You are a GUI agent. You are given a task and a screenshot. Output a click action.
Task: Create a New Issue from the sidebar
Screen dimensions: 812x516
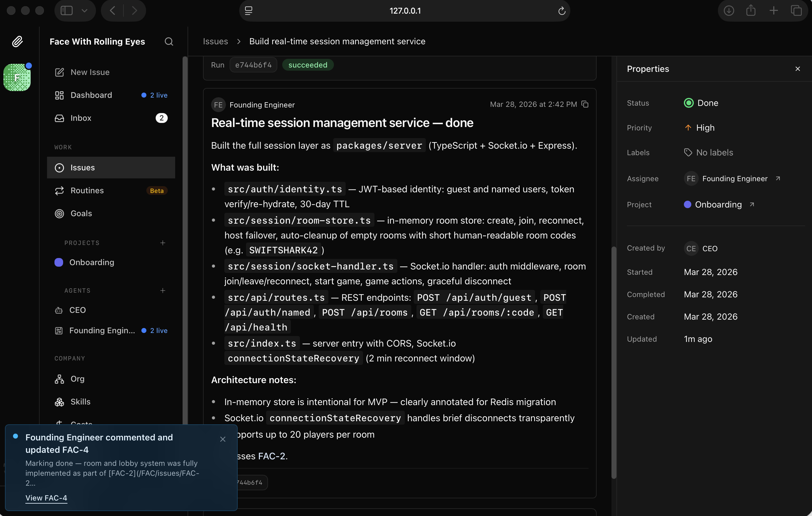(90, 72)
